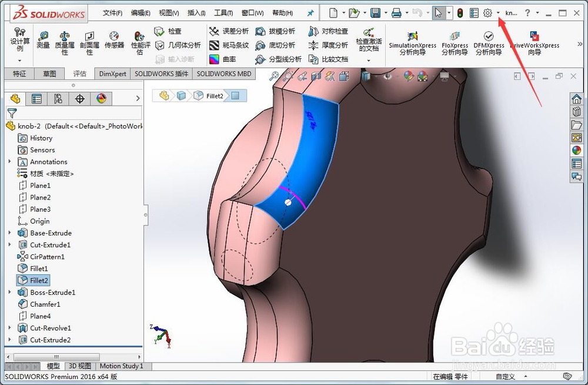Open Mass Properties (质量属性)
Image resolution: width=588 pixels, height=385 pixels.
click(x=65, y=43)
